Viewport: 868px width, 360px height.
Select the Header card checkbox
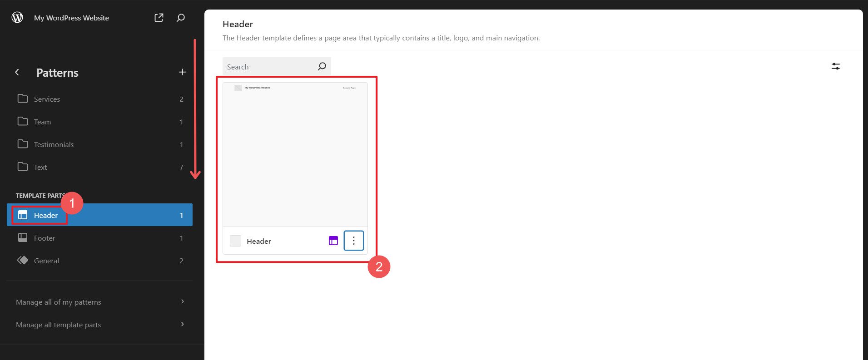coord(235,241)
